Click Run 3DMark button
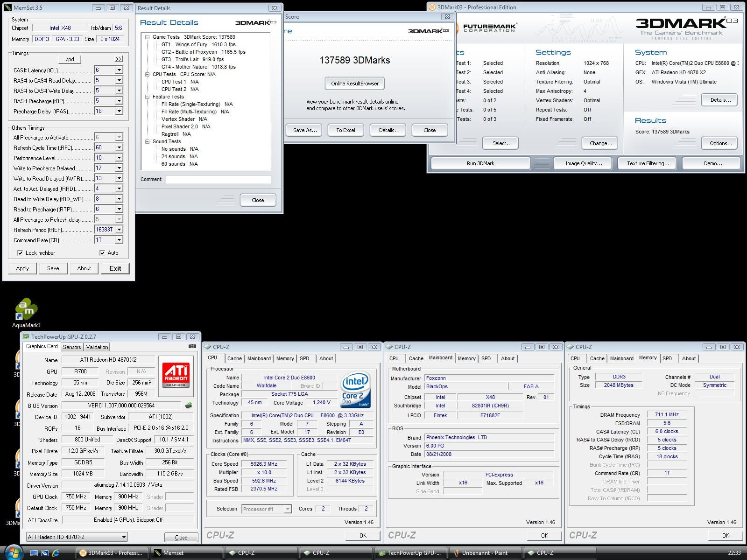 tap(480, 163)
